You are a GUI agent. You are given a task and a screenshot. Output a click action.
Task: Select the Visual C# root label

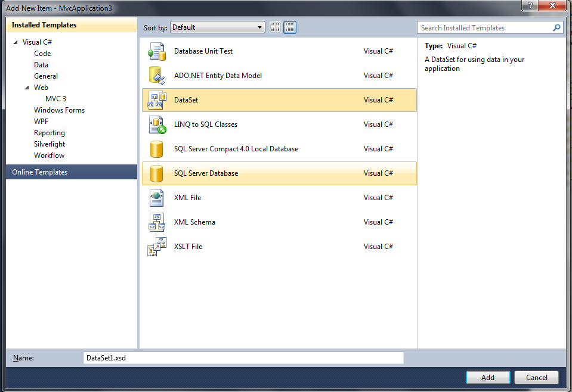pyautogui.click(x=37, y=42)
